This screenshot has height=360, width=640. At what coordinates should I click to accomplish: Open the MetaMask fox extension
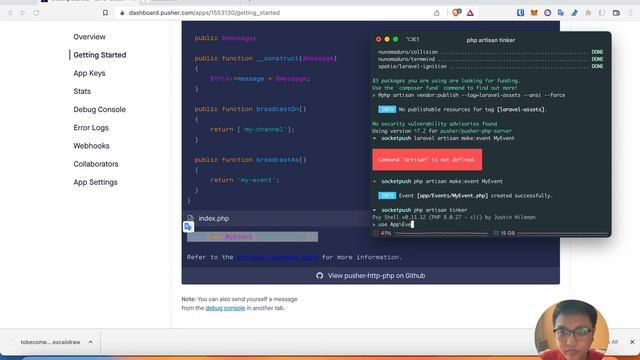[534, 13]
